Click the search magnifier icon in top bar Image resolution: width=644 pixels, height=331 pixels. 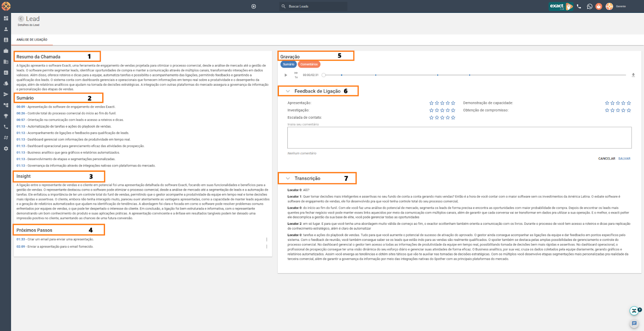[283, 6]
